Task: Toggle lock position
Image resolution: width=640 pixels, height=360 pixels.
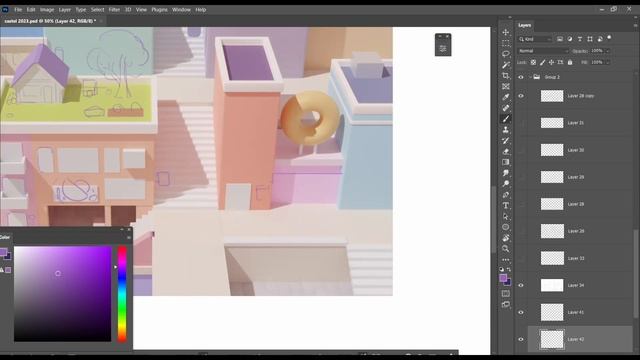Action: [551, 62]
